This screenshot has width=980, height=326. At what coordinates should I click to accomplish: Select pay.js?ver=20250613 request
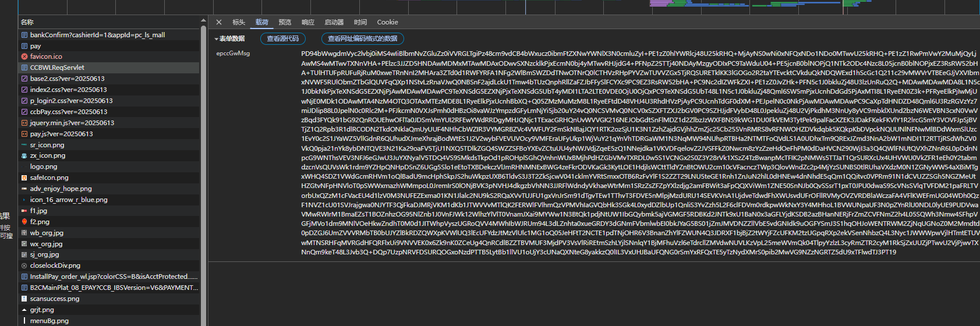[x=109, y=134]
